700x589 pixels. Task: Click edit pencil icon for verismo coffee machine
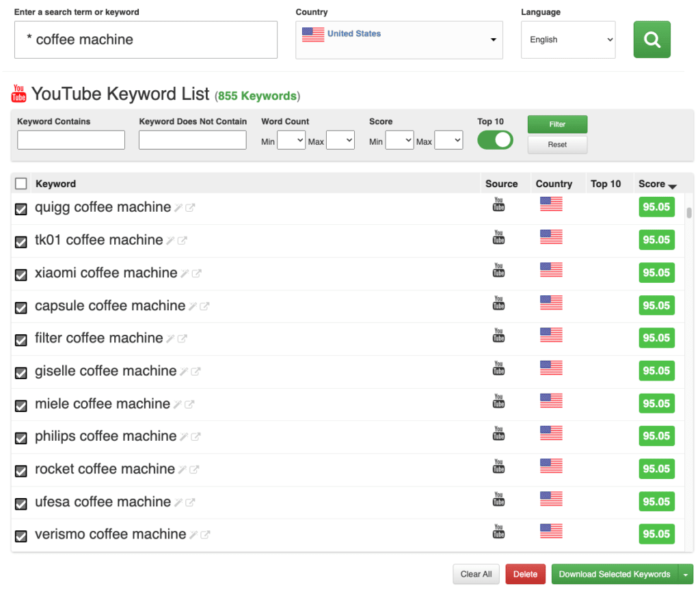(193, 535)
